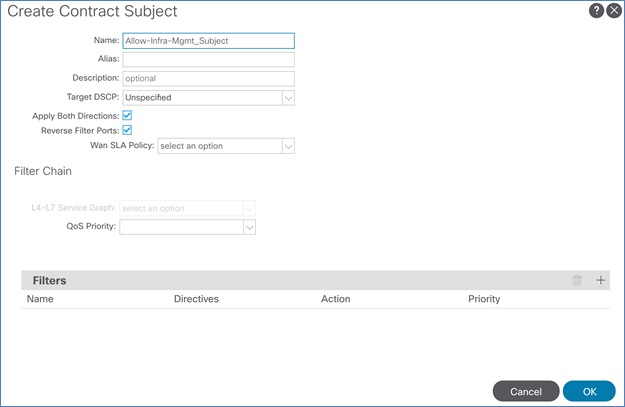The height and width of the screenshot is (407, 625).
Task: Click the Action column header
Action: (x=337, y=299)
